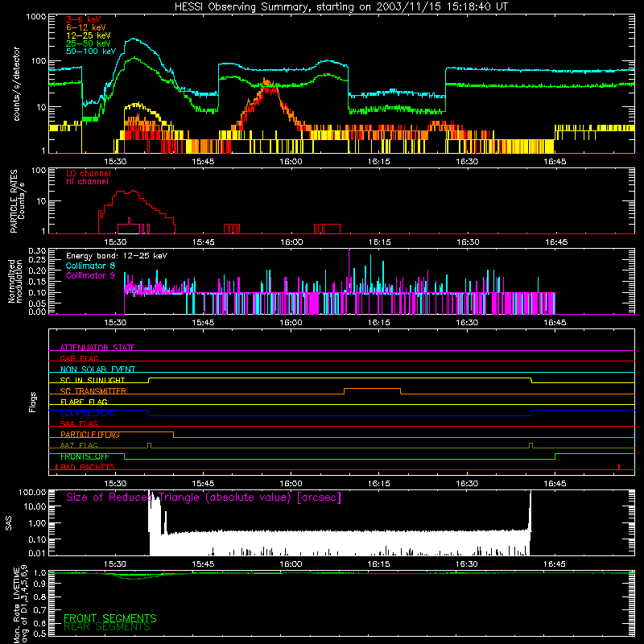Select the 'PARTICLE_FLAG' label
Screen dimensions: 644x644
pos(90,435)
